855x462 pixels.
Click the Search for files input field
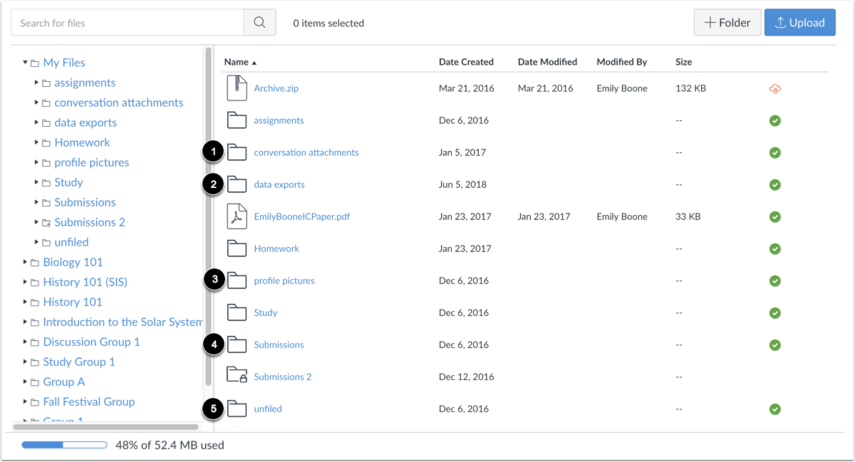point(128,23)
